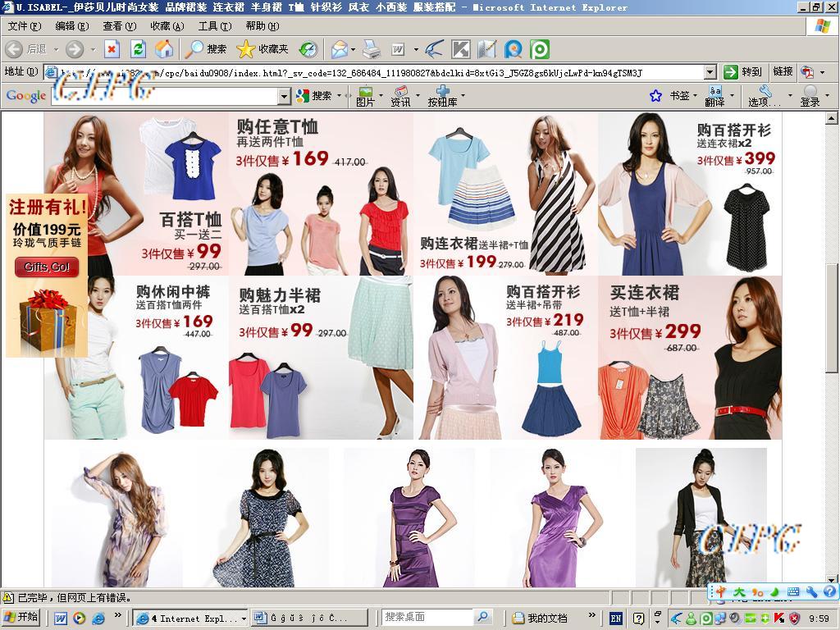
Task: Click the 搜索桌面 desktop search box
Action: tap(427, 618)
